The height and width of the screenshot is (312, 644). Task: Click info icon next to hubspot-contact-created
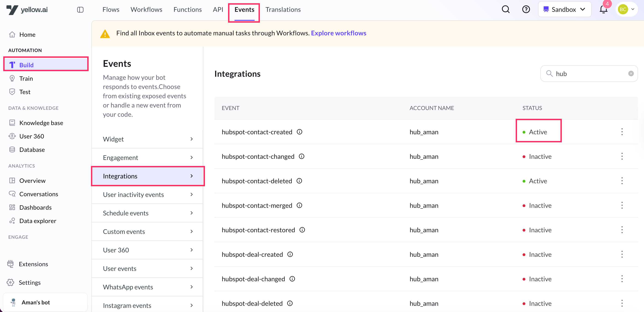pyautogui.click(x=300, y=132)
